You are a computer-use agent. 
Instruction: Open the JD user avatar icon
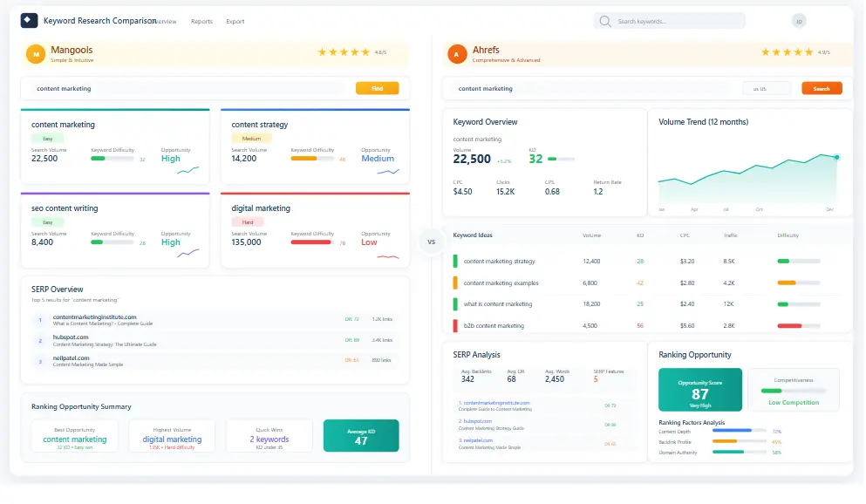(799, 20)
